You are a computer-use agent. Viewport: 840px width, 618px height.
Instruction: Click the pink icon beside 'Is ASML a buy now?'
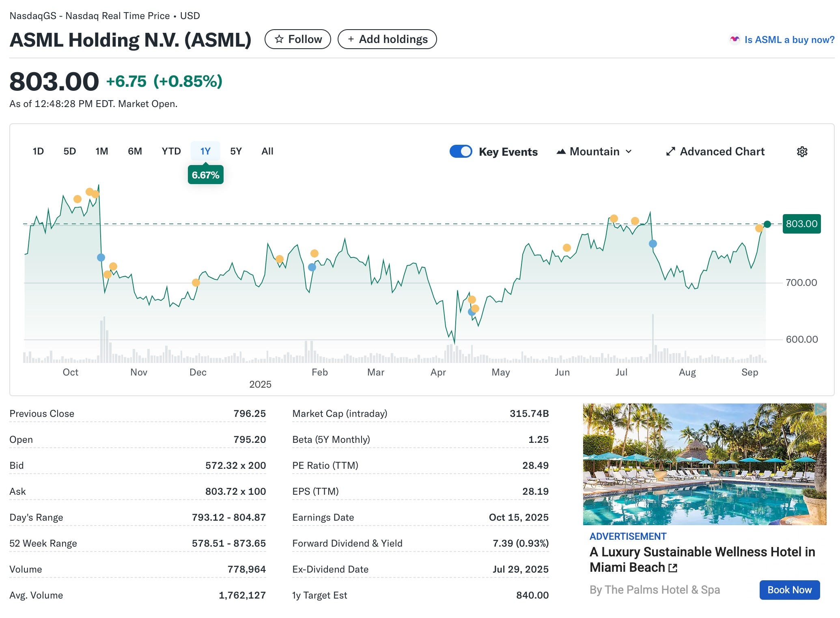tap(734, 39)
